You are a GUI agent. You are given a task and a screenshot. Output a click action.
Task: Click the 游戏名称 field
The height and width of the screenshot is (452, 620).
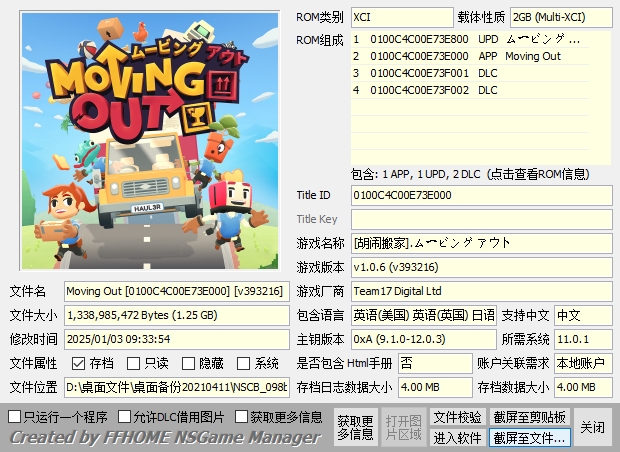click(x=482, y=243)
